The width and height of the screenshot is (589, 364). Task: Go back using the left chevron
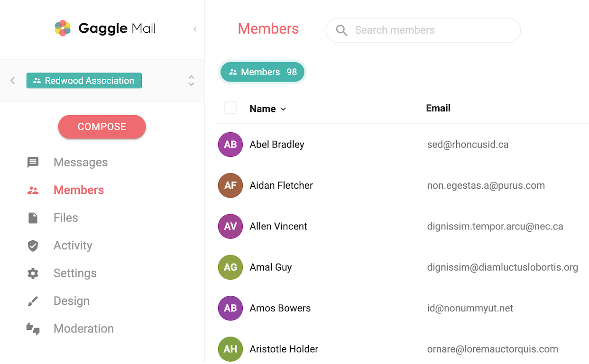[13, 81]
